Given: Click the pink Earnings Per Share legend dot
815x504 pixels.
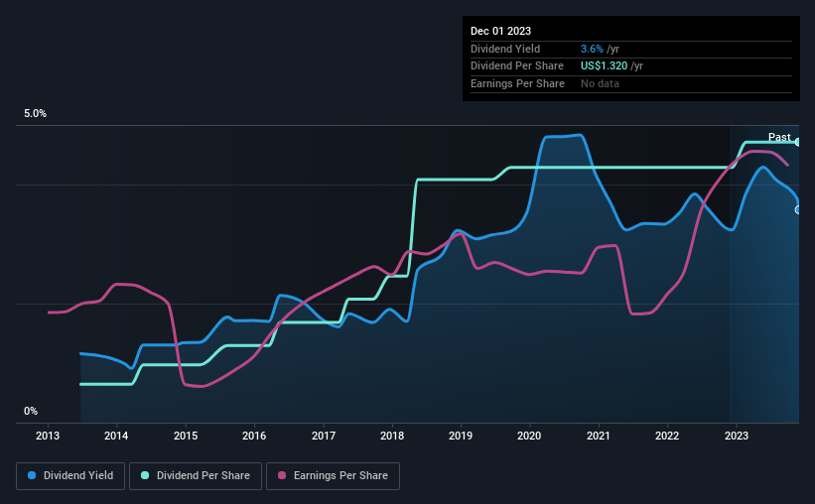Looking at the screenshot, I should pos(282,475).
